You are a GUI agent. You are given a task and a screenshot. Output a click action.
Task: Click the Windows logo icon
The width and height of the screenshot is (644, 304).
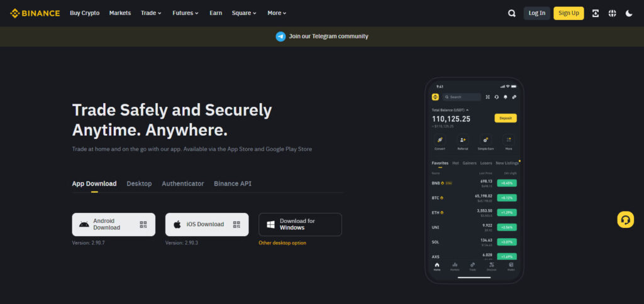270,224
